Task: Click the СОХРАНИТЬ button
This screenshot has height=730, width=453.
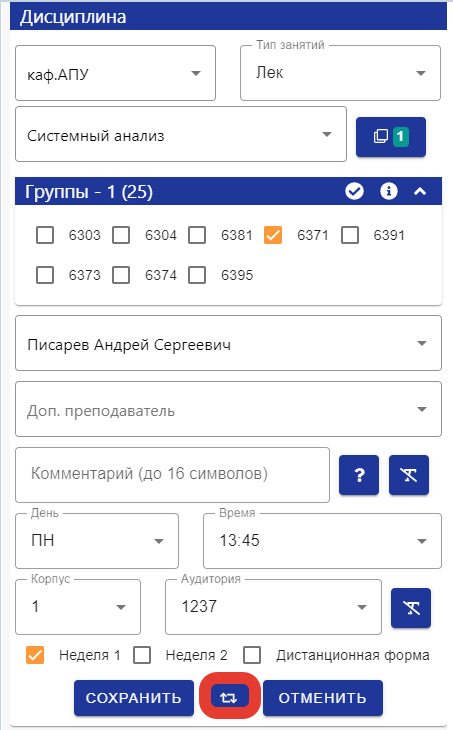Action: coord(134,698)
